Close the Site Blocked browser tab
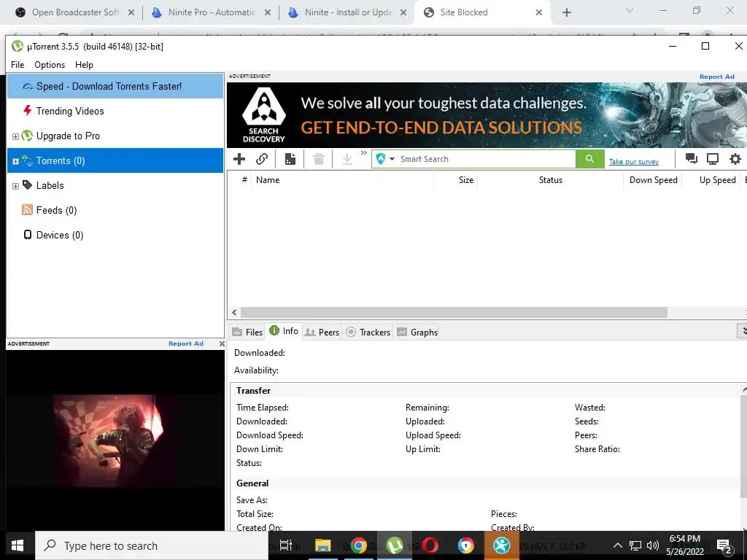747x560 pixels. [539, 12]
